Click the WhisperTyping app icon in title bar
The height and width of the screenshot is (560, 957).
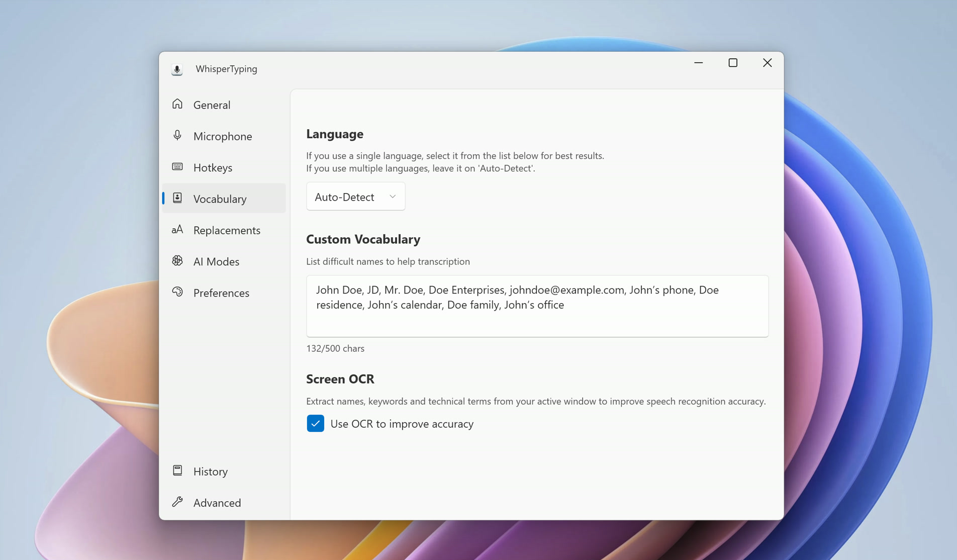click(x=177, y=69)
